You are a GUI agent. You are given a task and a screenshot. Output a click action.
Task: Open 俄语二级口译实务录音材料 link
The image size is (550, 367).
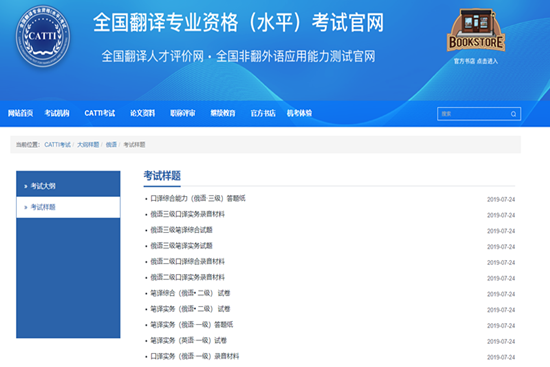[x=187, y=278]
